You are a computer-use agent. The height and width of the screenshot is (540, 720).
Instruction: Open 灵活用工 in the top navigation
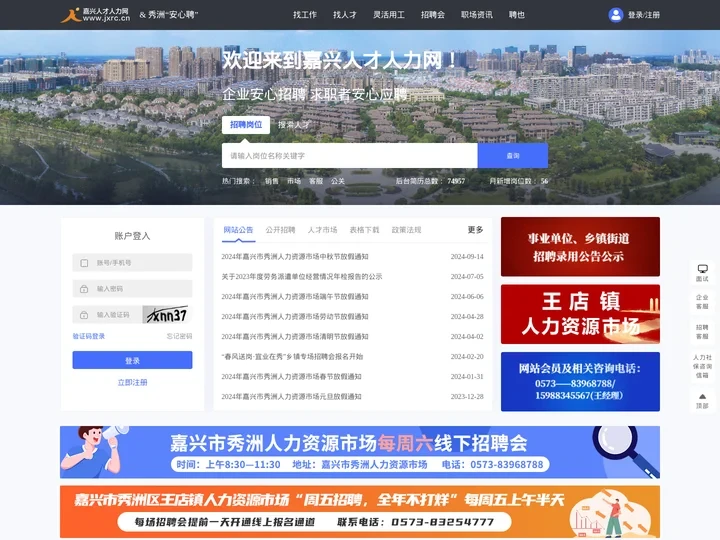389,15
